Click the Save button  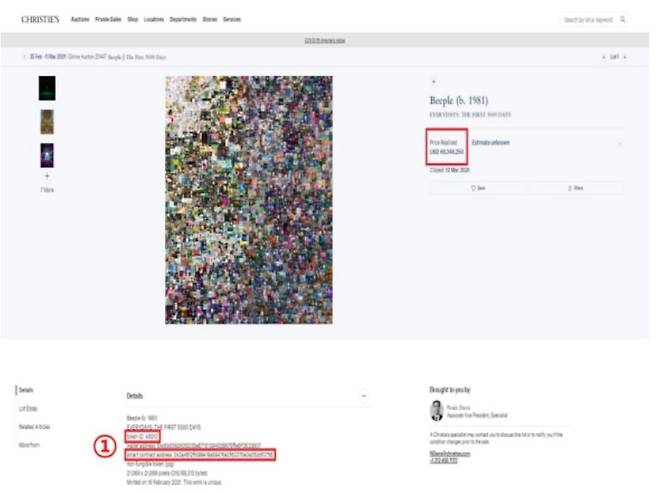477,187
